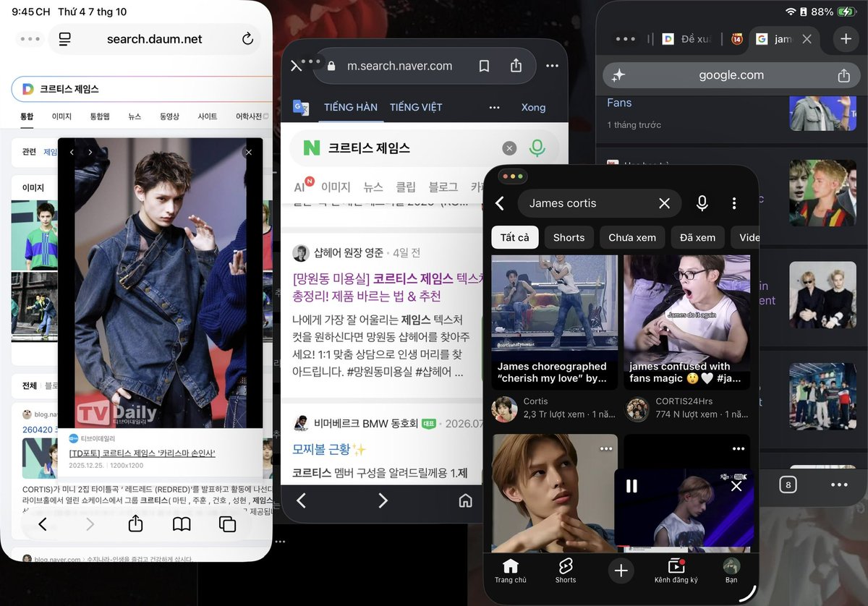Tap the Google Translate icon in Naver window
This screenshot has height=606, width=868.
click(301, 107)
